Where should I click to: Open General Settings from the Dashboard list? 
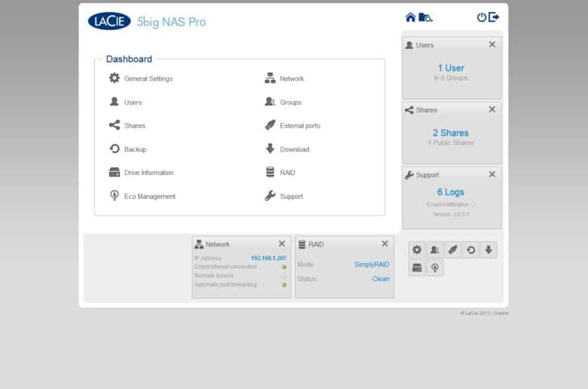pos(141,78)
